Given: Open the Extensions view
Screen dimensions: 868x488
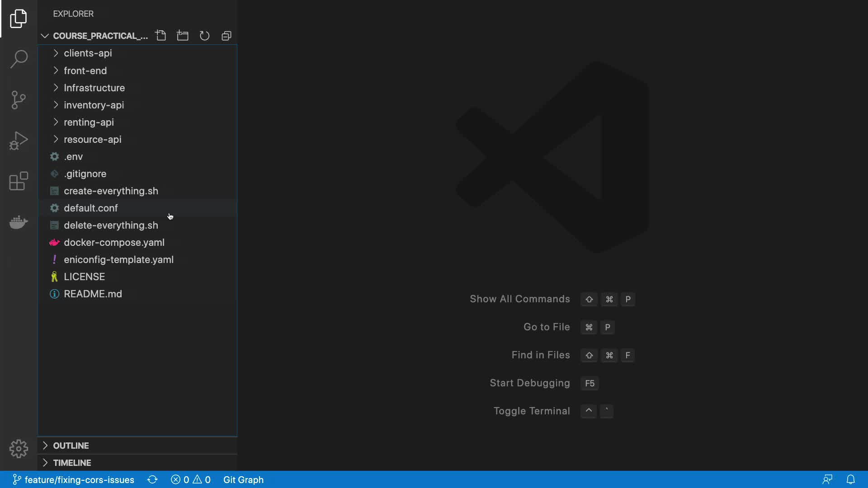Looking at the screenshot, I should (x=19, y=181).
